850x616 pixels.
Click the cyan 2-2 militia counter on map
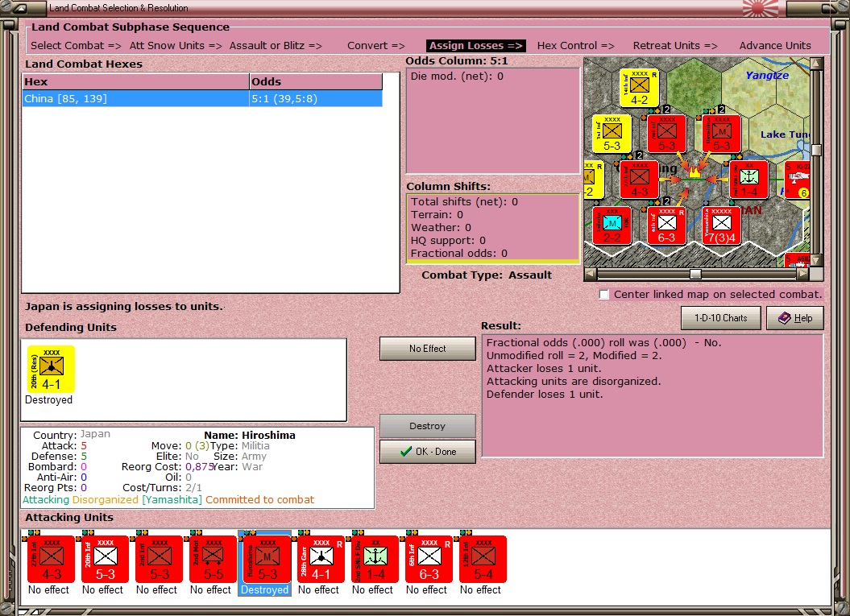click(612, 225)
